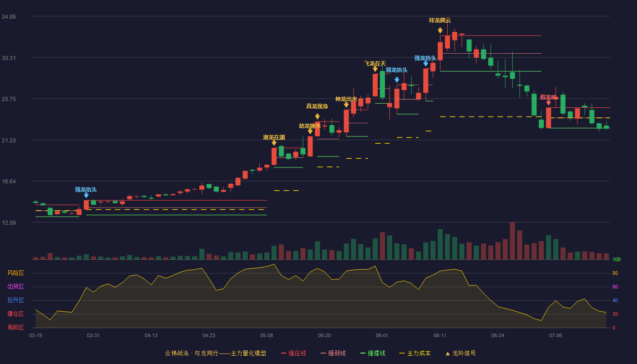Image resolution: width=637 pixels, height=364 pixels.
Task: Toggle the 龙吟信号 legend entry
Action: point(460,353)
